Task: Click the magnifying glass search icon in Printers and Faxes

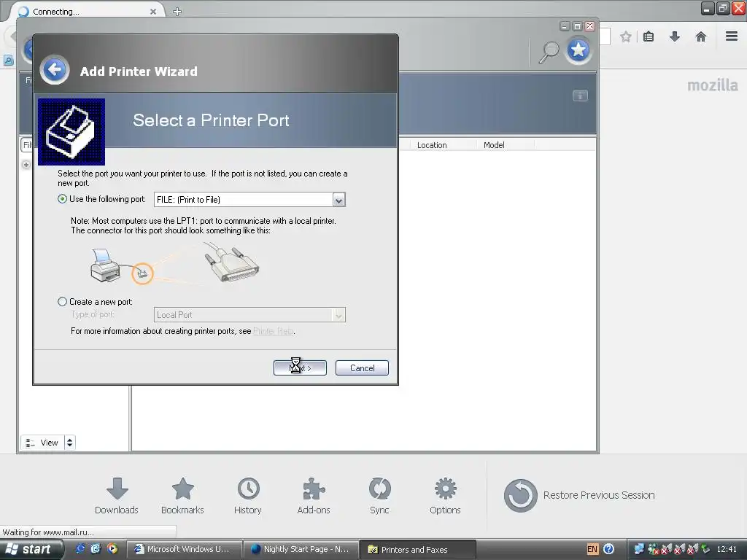Action: (x=549, y=52)
